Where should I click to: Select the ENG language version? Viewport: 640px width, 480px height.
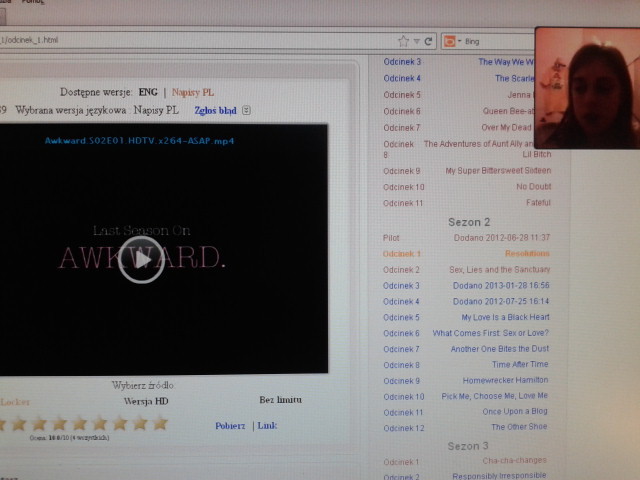(x=148, y=92)
